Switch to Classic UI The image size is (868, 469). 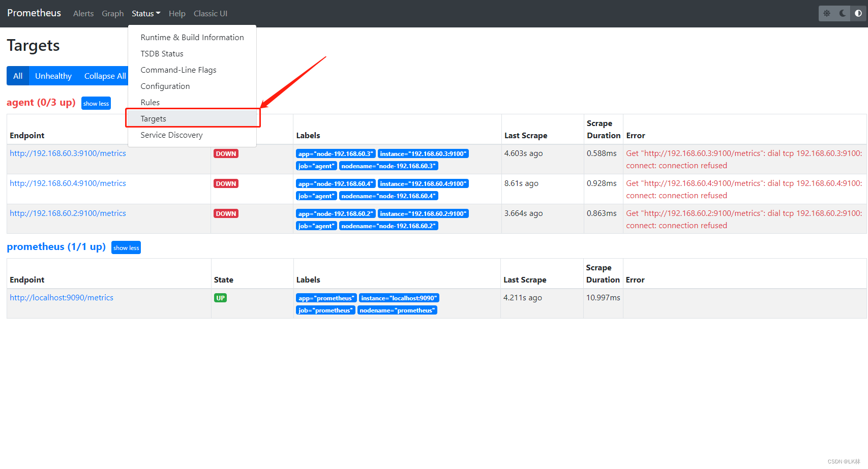tap(211, 14)
